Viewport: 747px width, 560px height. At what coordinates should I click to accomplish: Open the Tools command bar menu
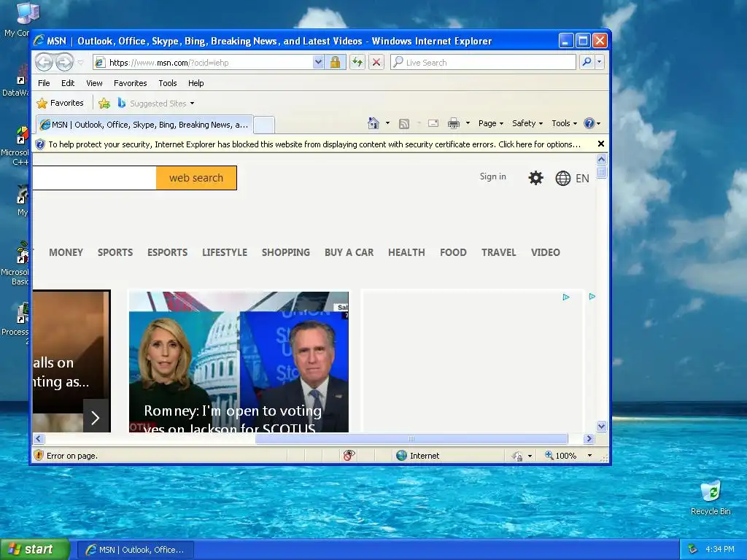click(x=564, y=123)
